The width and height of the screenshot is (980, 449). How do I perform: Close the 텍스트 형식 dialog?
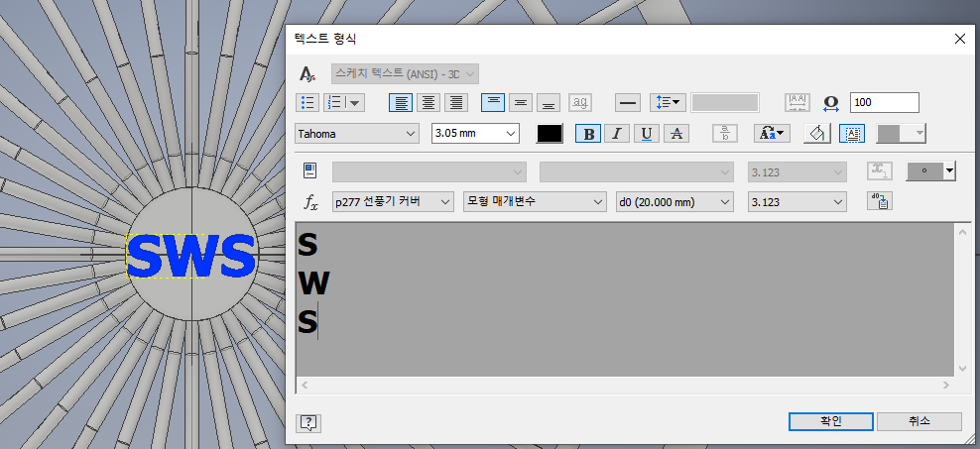pos(960,39)
